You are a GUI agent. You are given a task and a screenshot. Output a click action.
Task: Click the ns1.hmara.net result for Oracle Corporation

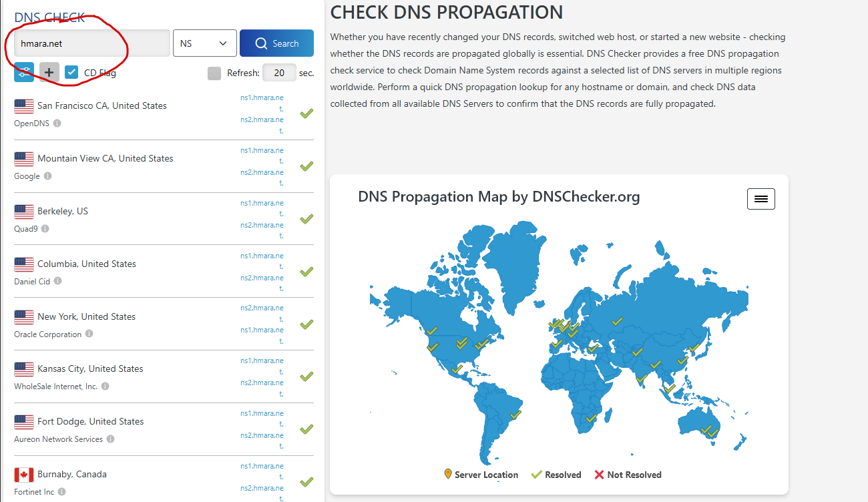(x=262, y=335)
